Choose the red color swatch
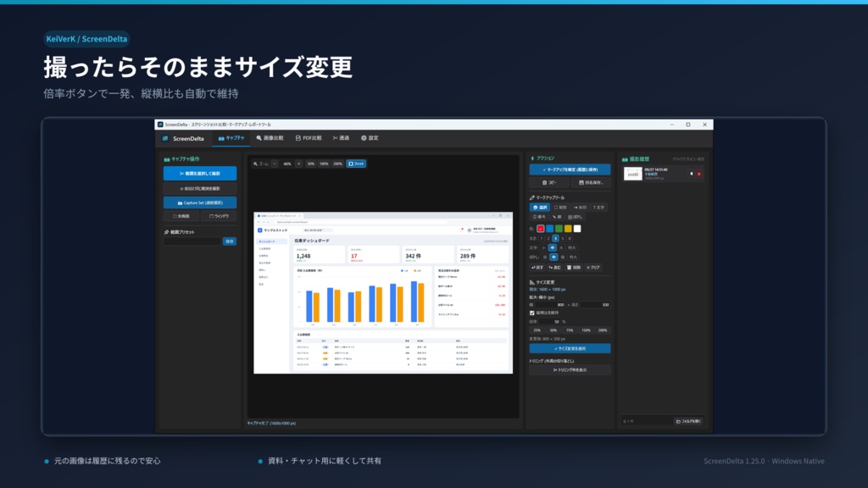The width and height of the screenshot is (868, 488). click(x=540, y=229)
